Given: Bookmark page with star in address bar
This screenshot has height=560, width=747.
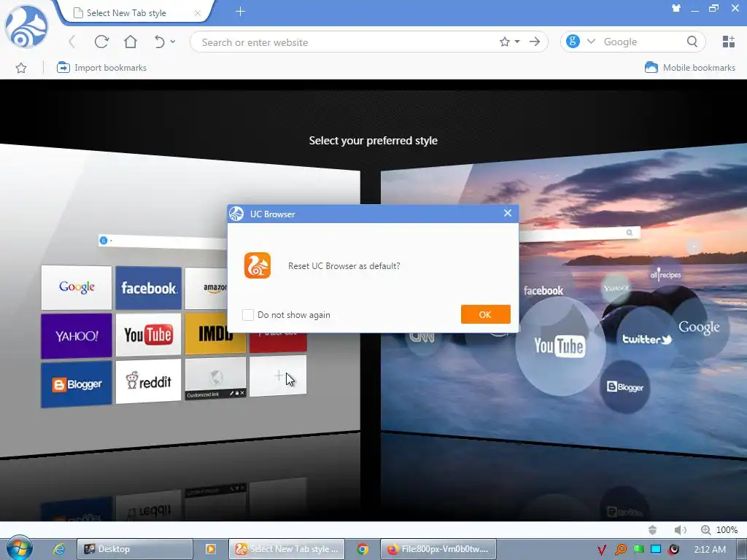Looking at the screenshot, I should pos(505,42).
